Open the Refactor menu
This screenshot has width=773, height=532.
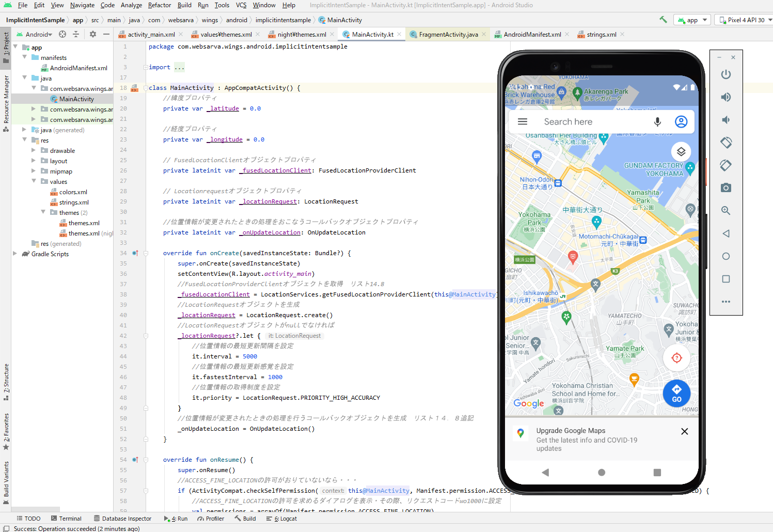(x=159, y=5)
